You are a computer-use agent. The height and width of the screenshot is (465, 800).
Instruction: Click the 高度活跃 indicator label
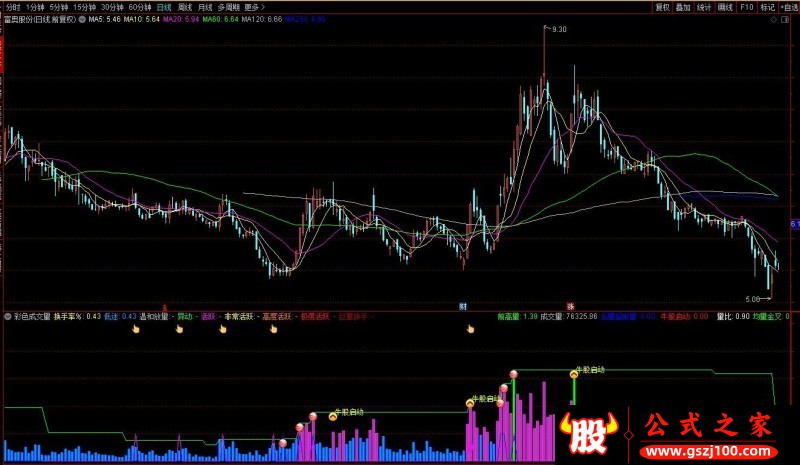[x=280, y=316]
